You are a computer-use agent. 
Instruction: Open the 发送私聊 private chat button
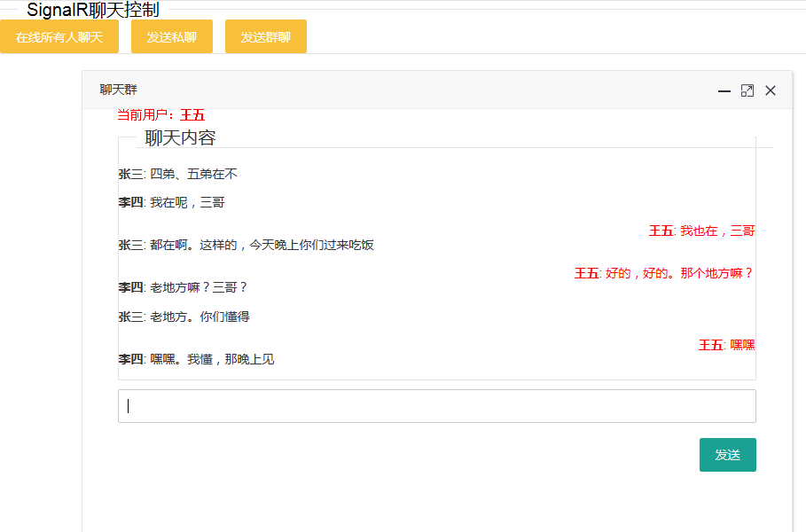click(x=172, y=36)
